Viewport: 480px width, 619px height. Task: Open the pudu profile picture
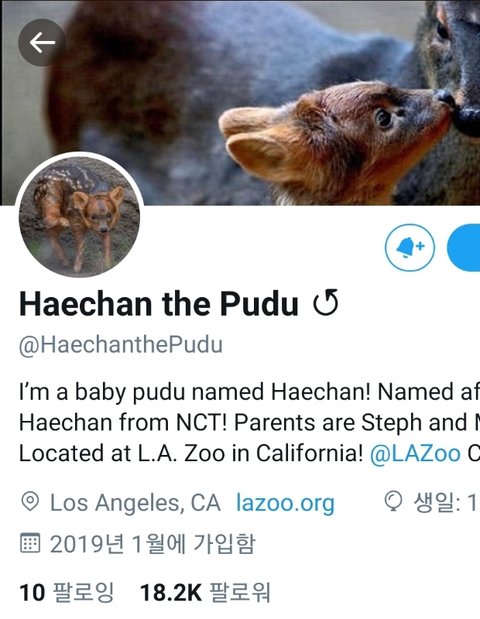tap(79, 215)
